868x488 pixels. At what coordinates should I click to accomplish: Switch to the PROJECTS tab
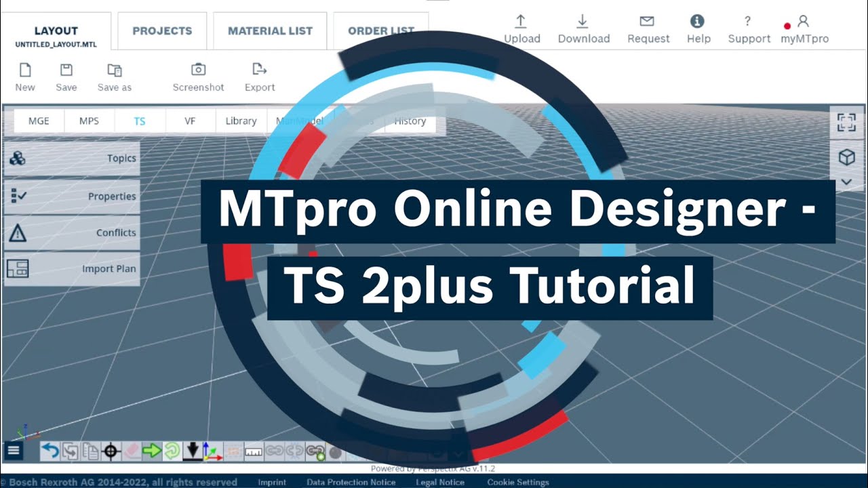[162, 31]
